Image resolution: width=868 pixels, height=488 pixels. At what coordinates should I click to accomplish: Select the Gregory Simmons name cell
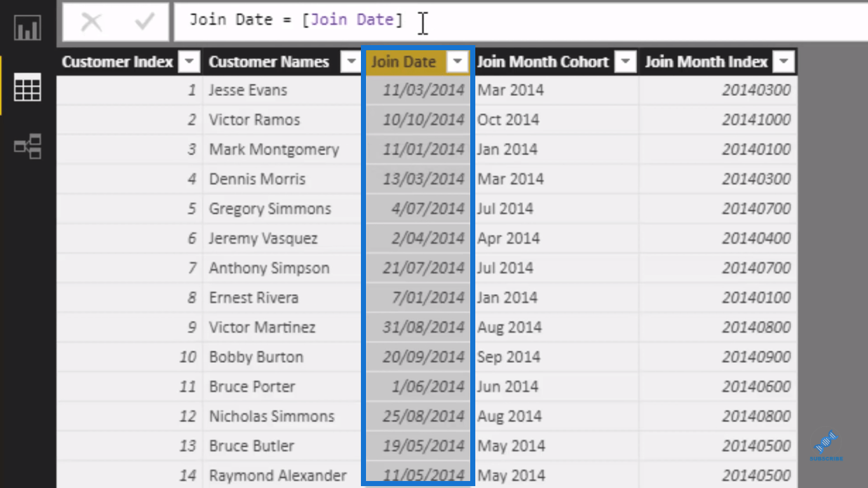point(281,208)
